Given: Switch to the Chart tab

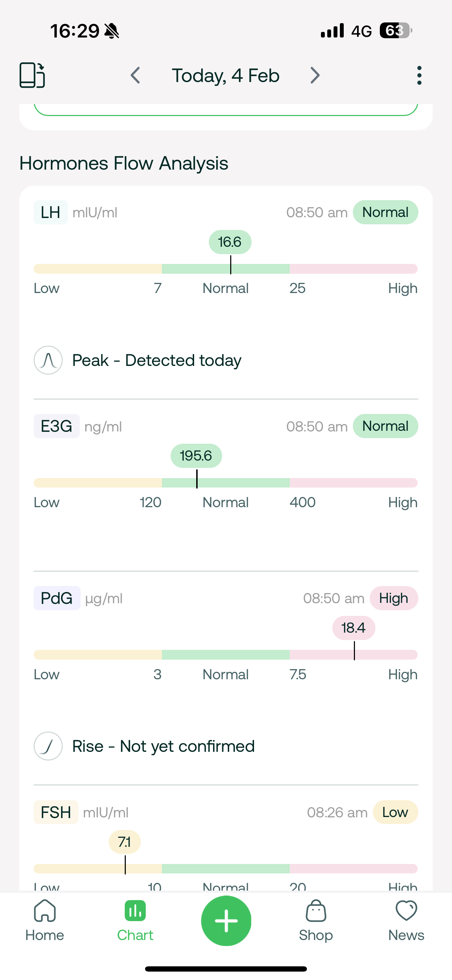Looking at the screenshot, I should [x=135, y=921].
